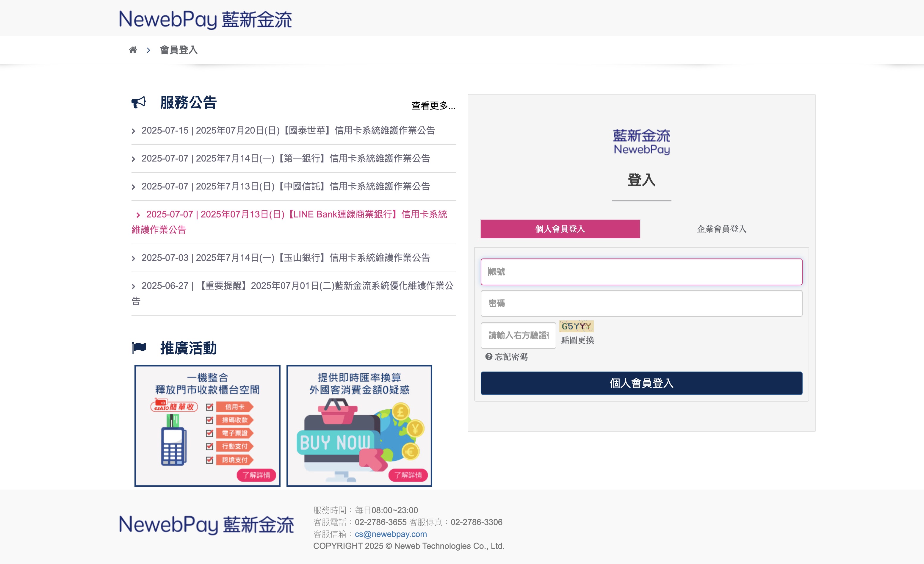Screen dimensions: 924x564
Task: Click the 藍新金流 NewebPay logo above 登入
Action: pos(642,142)
